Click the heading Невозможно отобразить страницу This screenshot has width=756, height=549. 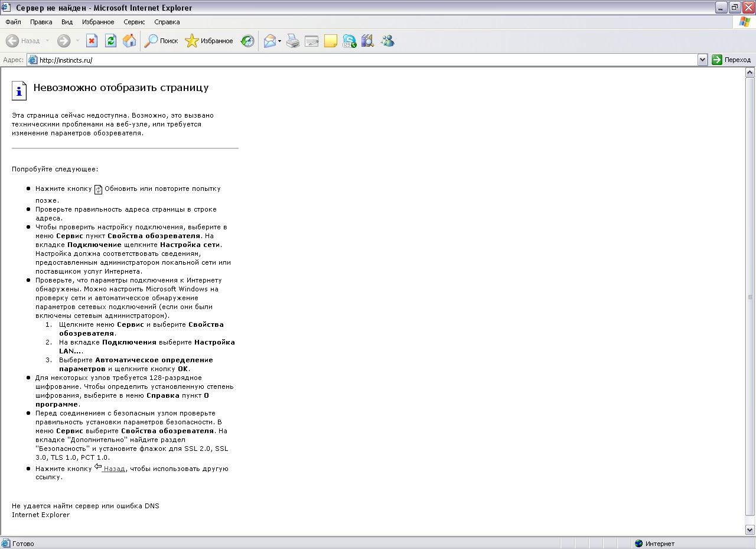pyautogui.click(x=121, y=87)
